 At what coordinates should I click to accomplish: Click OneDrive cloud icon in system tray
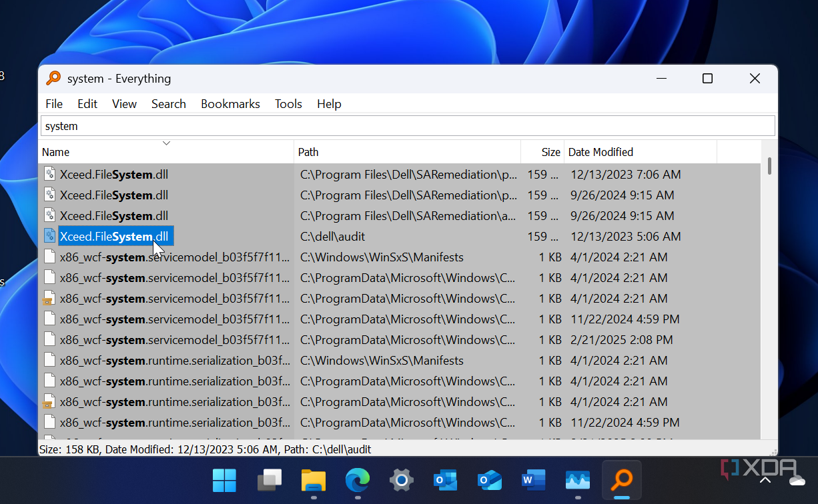(797, 480)
